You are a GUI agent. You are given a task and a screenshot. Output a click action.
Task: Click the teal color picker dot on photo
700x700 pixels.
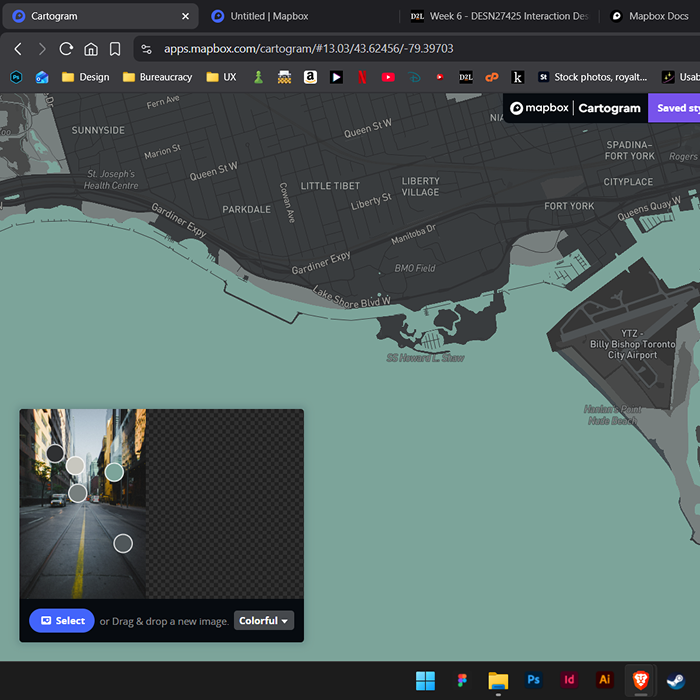pos(114,472)
